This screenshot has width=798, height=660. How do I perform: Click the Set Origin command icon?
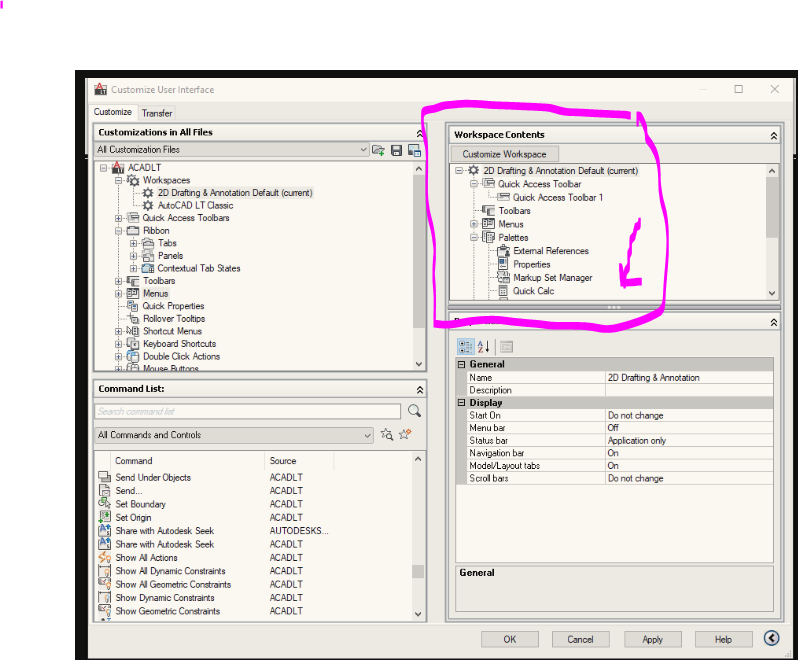click(x=104, y=517)
